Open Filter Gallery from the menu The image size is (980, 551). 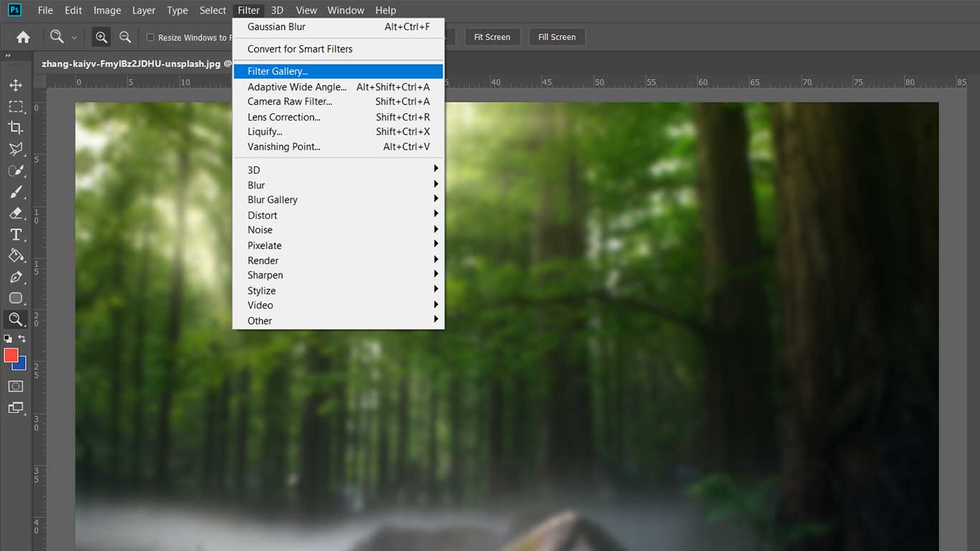coord(338,72)
